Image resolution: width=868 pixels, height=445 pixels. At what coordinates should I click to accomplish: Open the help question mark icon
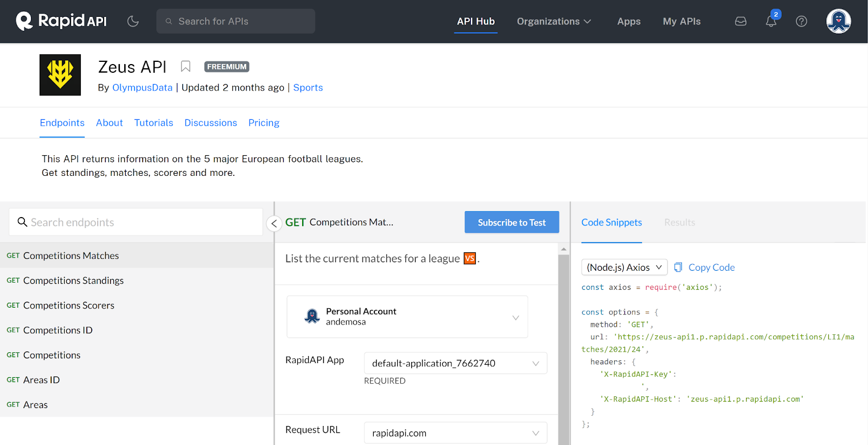pyautogui.click(x=801, y=21)
